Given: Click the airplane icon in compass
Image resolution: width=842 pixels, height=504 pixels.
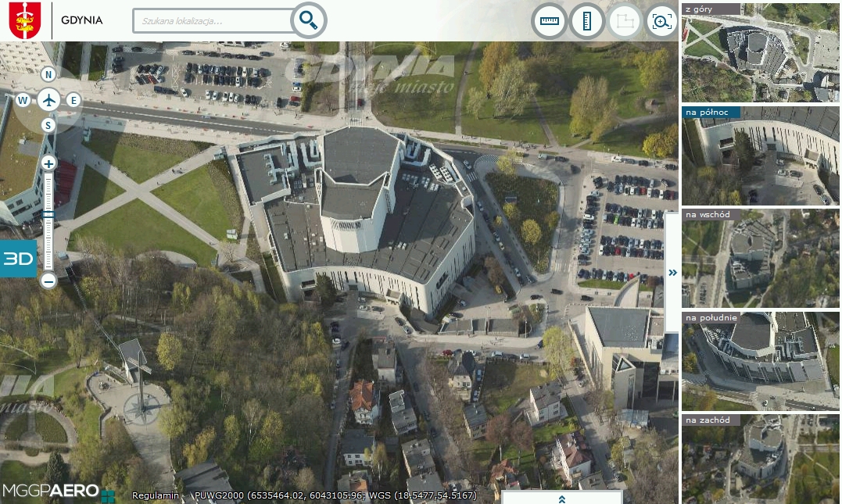Looking at the screenshot, I should click(x=48, y=100).
